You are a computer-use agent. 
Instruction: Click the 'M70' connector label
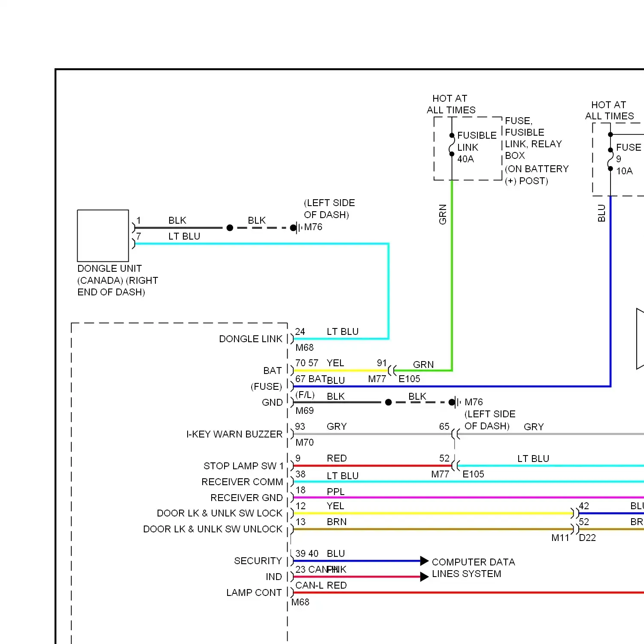[x=304, y=443]
